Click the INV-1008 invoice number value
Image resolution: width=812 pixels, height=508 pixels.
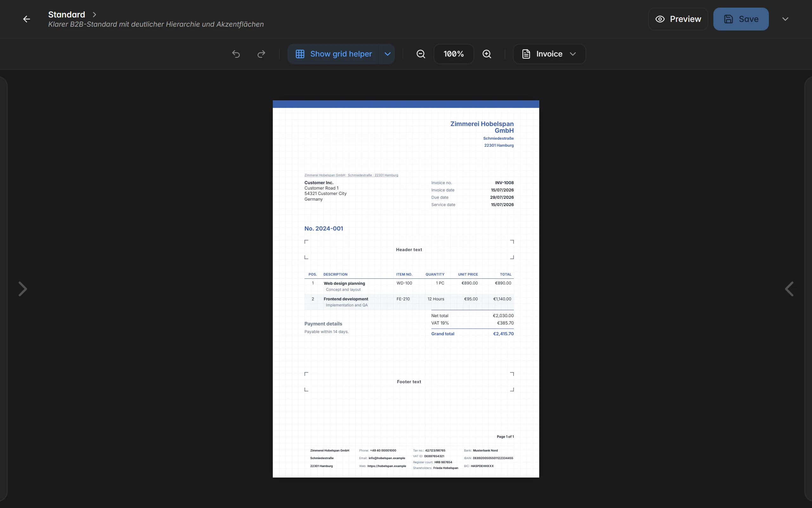504,183
